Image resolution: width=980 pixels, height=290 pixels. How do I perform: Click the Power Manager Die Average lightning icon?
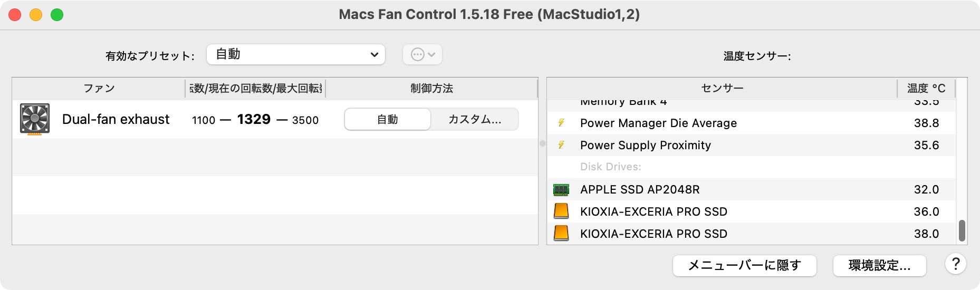coord(561,123)
